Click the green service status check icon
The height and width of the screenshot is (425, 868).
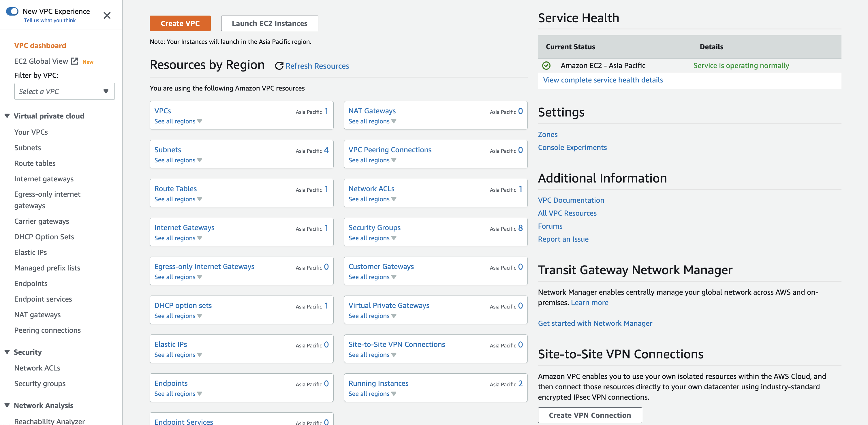point(546,65)
